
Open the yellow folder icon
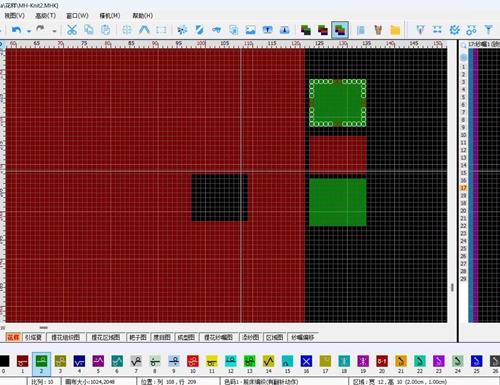(x=395, y=30)
